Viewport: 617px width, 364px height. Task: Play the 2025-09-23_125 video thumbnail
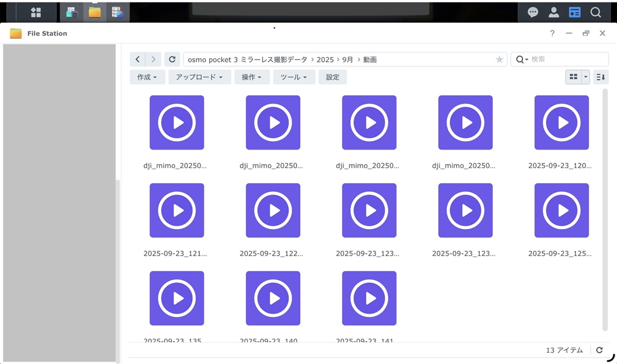(x=561, y=210)
